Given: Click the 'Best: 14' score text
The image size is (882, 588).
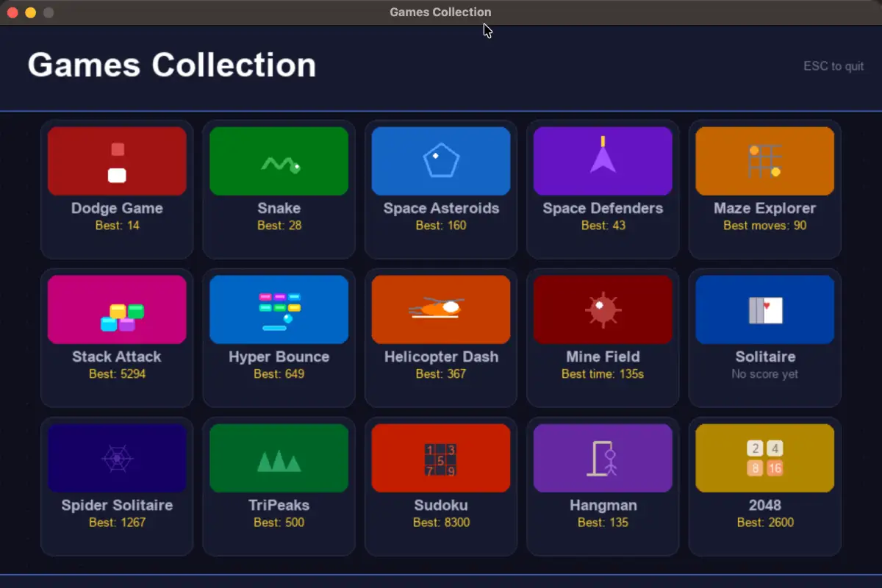Looking at the screenshot, I should (x=117, y=226).
